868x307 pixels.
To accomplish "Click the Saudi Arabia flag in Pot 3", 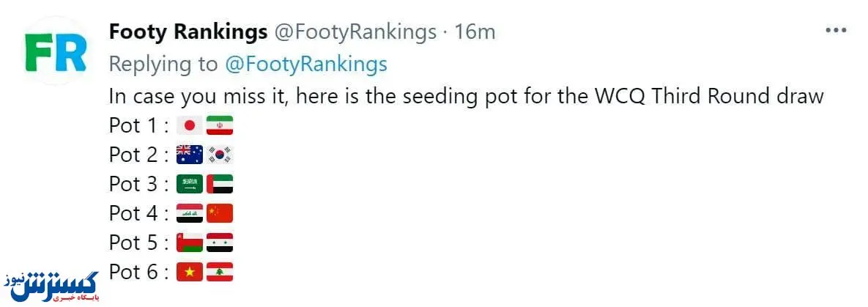I will pyautogui.click(x=190, y=184).
